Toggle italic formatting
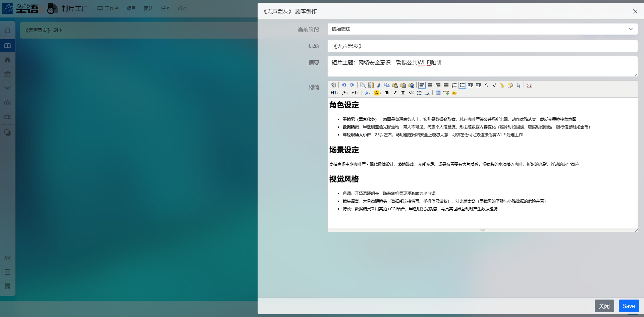 tap(395, 93)
